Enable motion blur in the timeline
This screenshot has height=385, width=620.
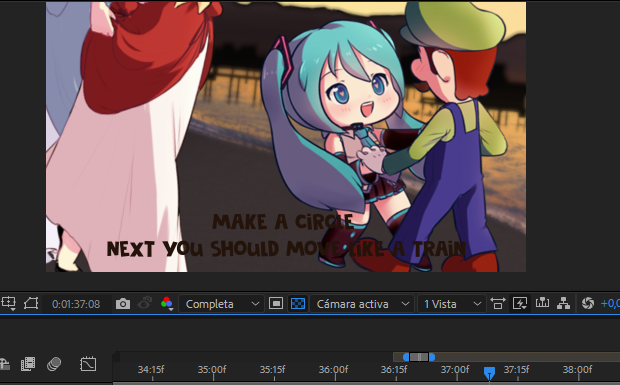(54, 364)
